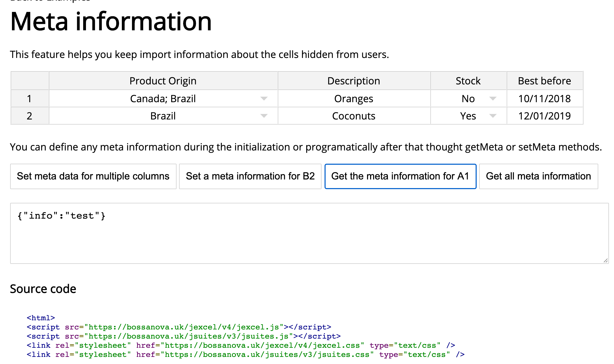Select the Brazil cell text in row 2
The width and height of the screenshot is (614, 364).
click(163, 116)
